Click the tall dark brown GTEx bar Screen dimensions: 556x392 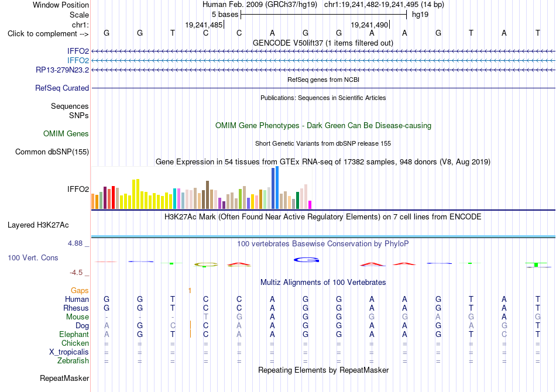[x=207, y=195]
